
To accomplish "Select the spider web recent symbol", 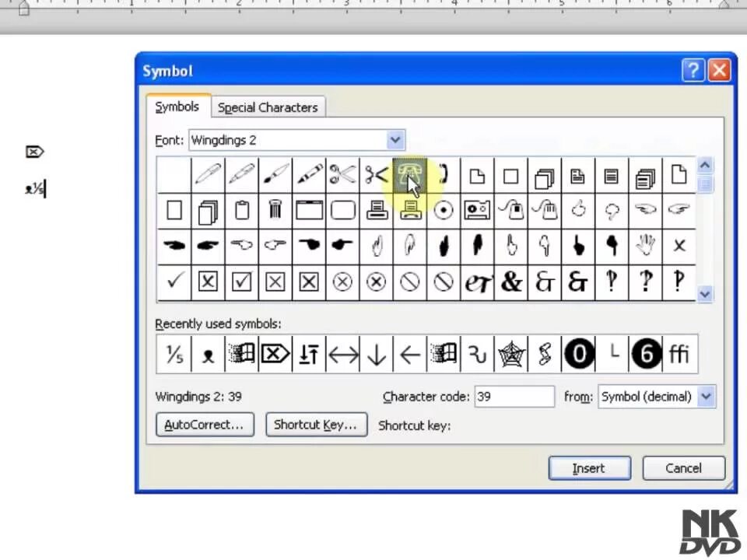I will pyautogui.click(x=510, y=355).
